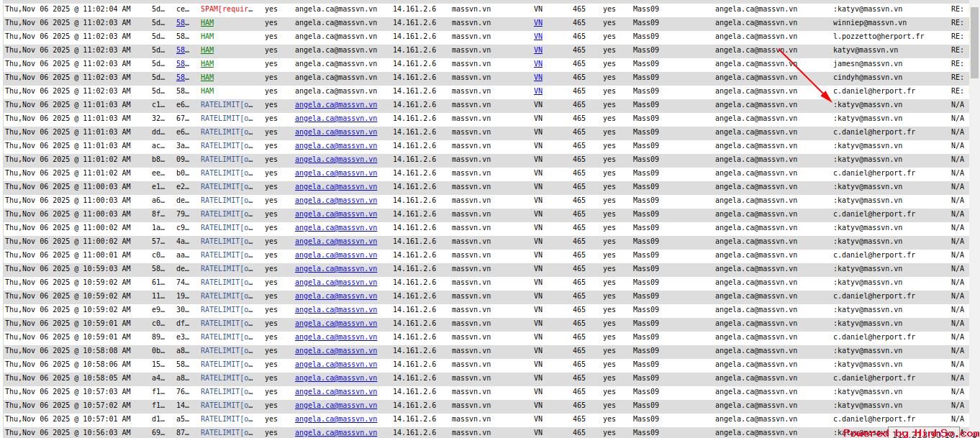Click the red SPAM[requir… status text

click(x=227, y=9)
